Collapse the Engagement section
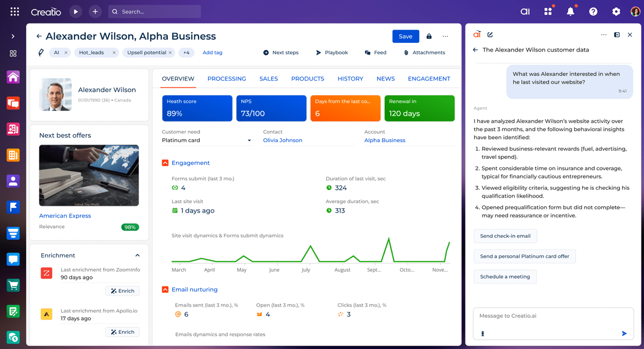 click(x=165, y=163)
